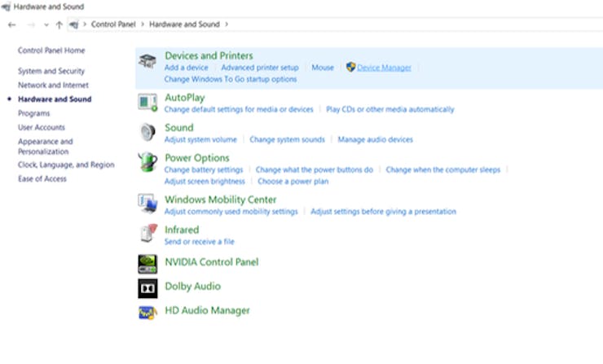This screenshot has width=603, height=364.
Task: Go back using the back arrow
Action: coord(12,25)
